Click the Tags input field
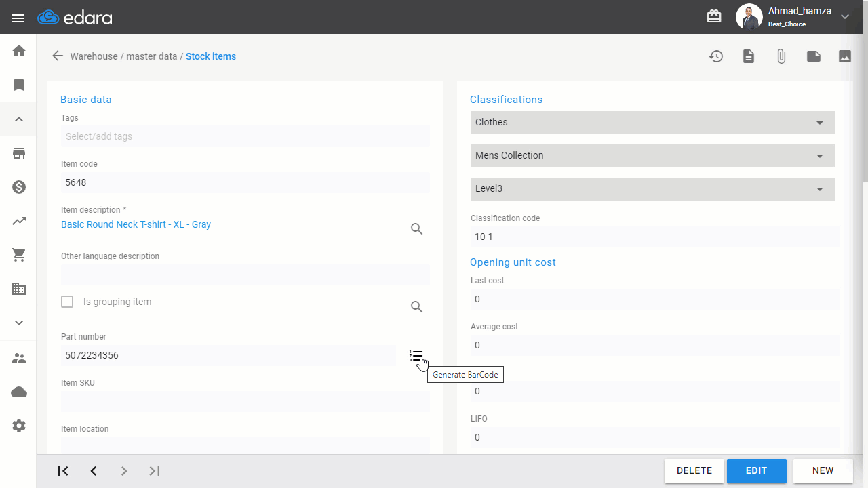This screenshot has width=868, height=488. [245, 136]
